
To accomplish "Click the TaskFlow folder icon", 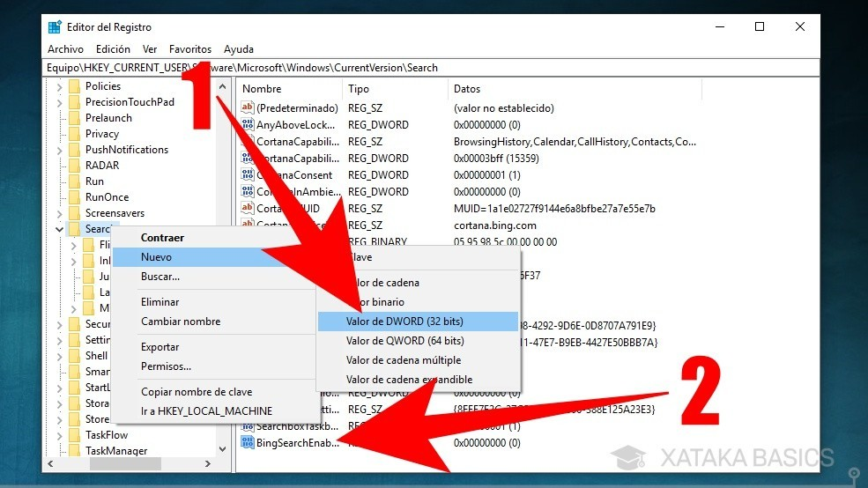I will tap(74, 435).
